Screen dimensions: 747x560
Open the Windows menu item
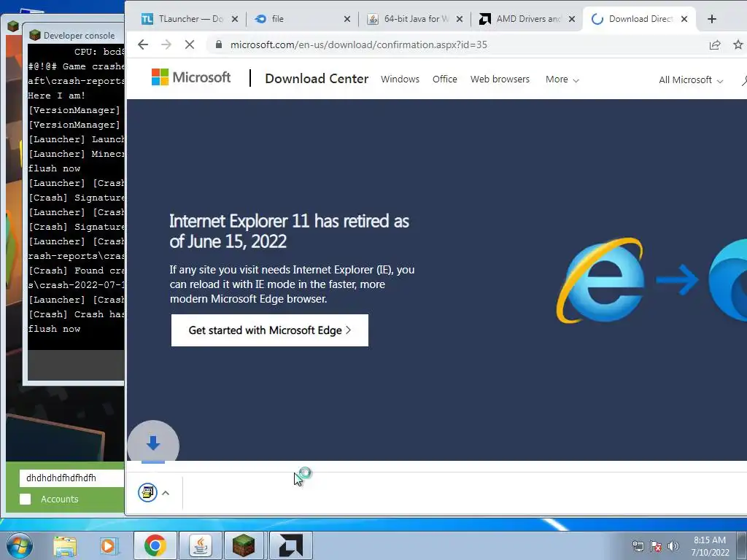click(x=400, y=79)
